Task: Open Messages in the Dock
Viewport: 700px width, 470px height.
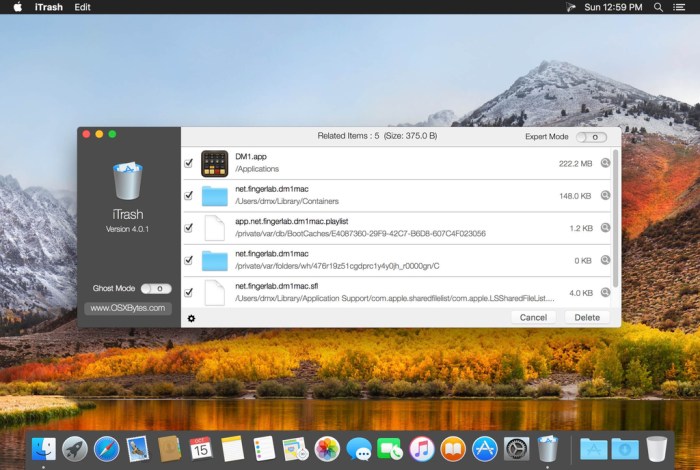Action: (x=358, y=449)
